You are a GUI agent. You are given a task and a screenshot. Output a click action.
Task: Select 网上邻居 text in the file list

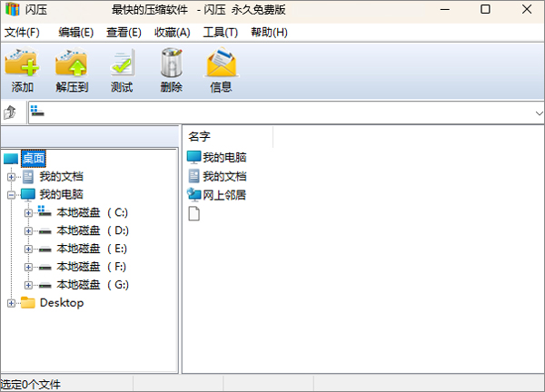224,195
